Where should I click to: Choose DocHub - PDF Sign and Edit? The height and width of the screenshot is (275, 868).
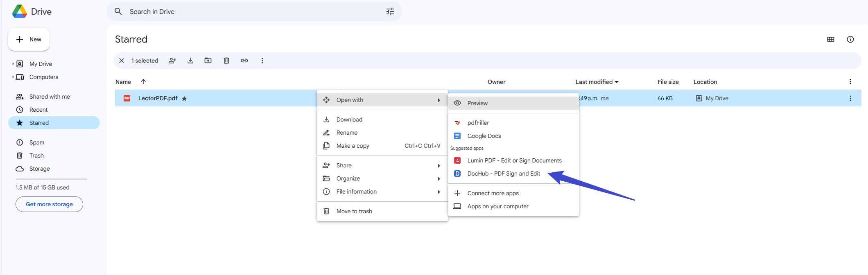(x=504, y=174)
